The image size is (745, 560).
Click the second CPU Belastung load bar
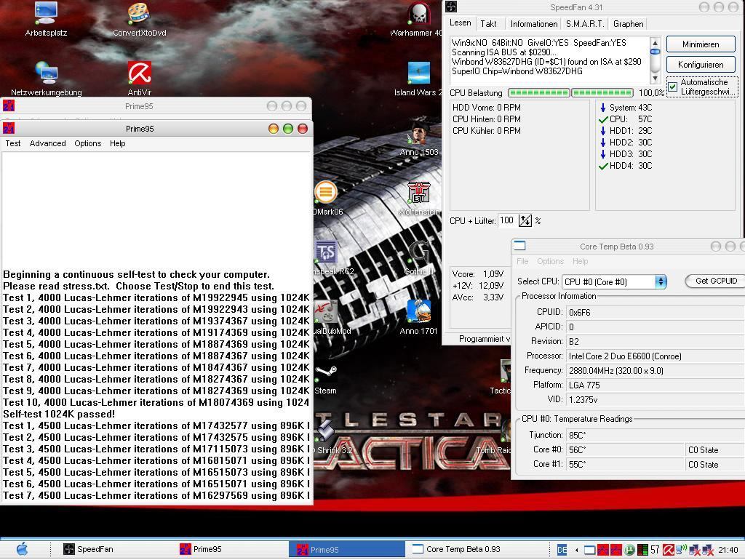click(x=602, y=92)
